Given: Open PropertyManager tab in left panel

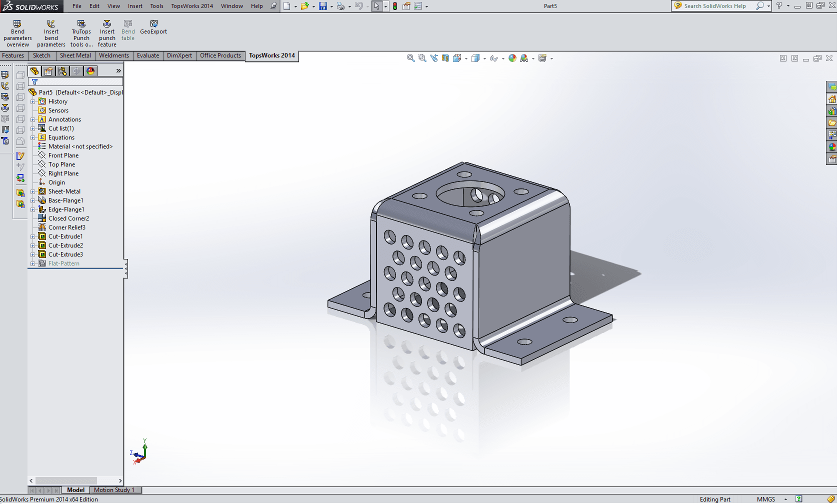Looking at the screenshot, I should pos(48,71).
